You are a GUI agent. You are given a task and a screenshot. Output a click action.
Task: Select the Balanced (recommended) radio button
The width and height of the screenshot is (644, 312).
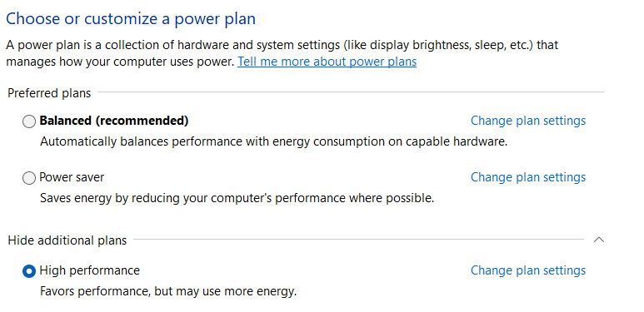point(29,121)
